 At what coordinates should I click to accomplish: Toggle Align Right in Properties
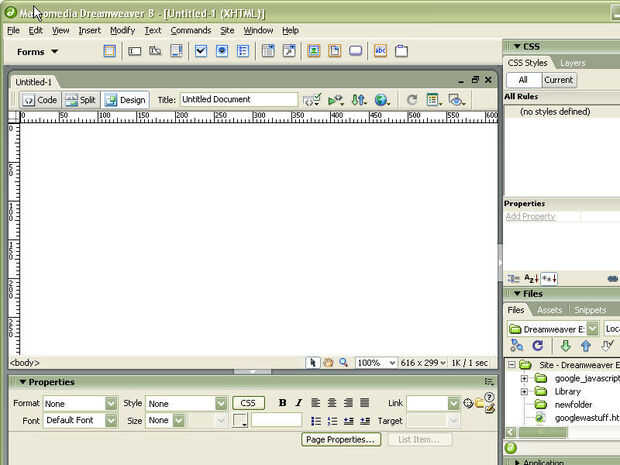[x=348, y=403]
